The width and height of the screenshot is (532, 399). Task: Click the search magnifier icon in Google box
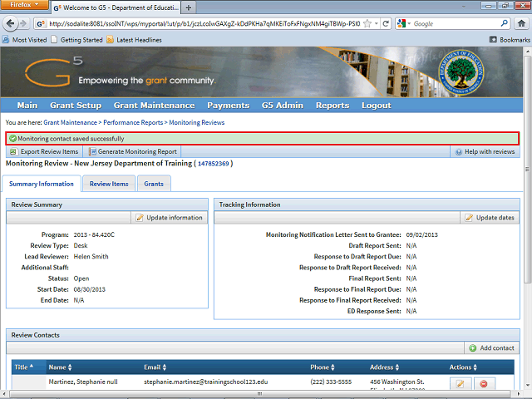[x=505, y=23]
